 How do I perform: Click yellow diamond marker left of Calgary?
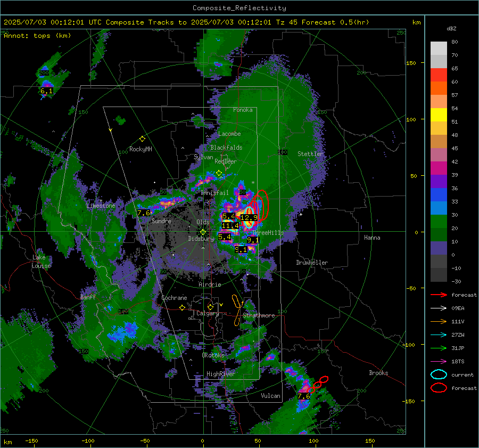coord(210,307)
